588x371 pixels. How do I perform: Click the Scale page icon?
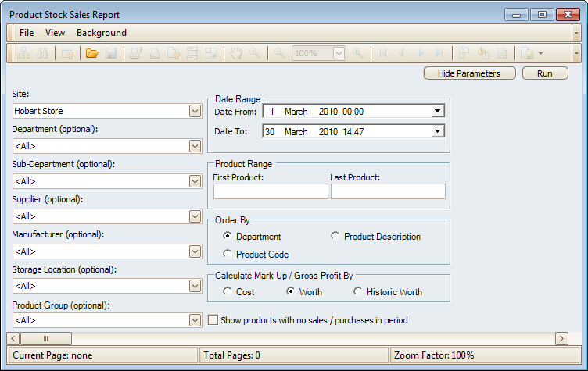pyautogui.click(x=211, y=53)
